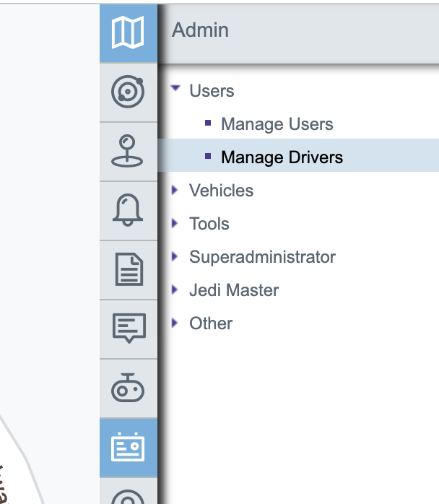Open the chat message bubble icon
This screenshot has width=439, height=504.
click(x=128, y=329)
